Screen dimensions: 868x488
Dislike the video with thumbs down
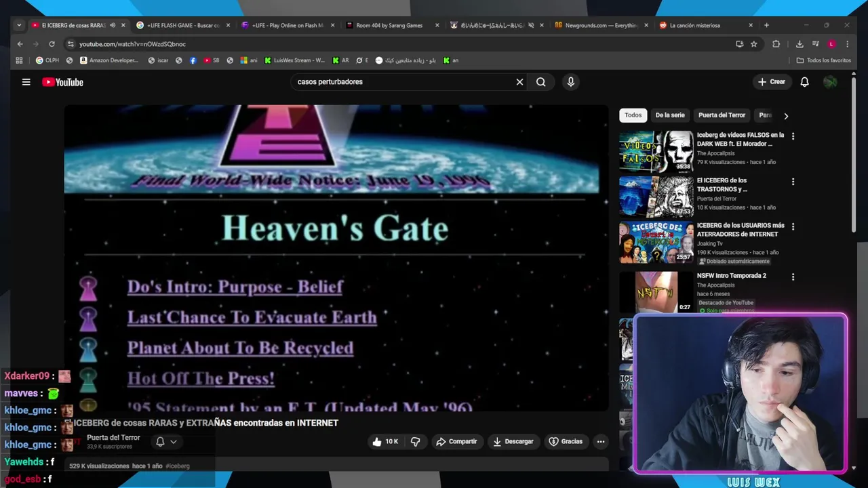click(415, 442)
